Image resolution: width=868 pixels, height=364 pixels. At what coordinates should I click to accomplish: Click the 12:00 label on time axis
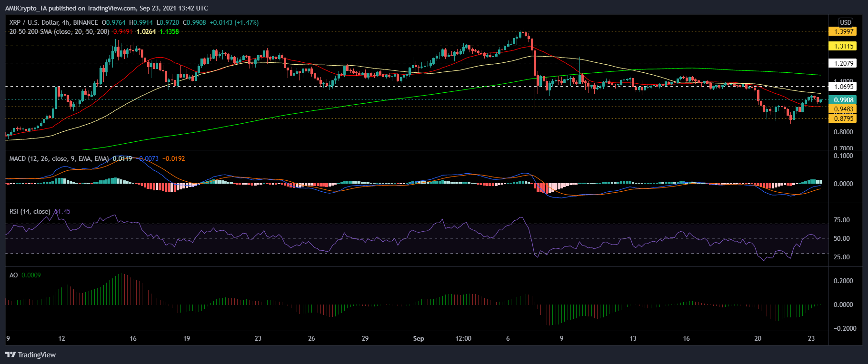pos(463,338)
